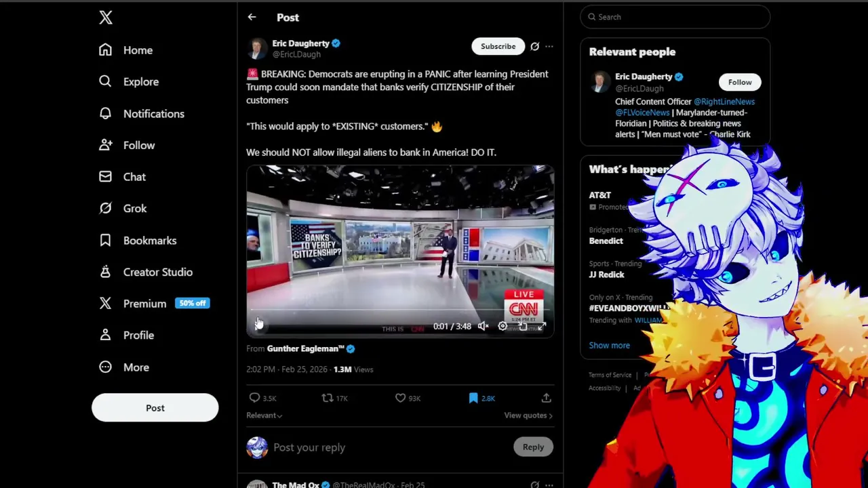Open the post's three-dot options menu

(549, 46)
